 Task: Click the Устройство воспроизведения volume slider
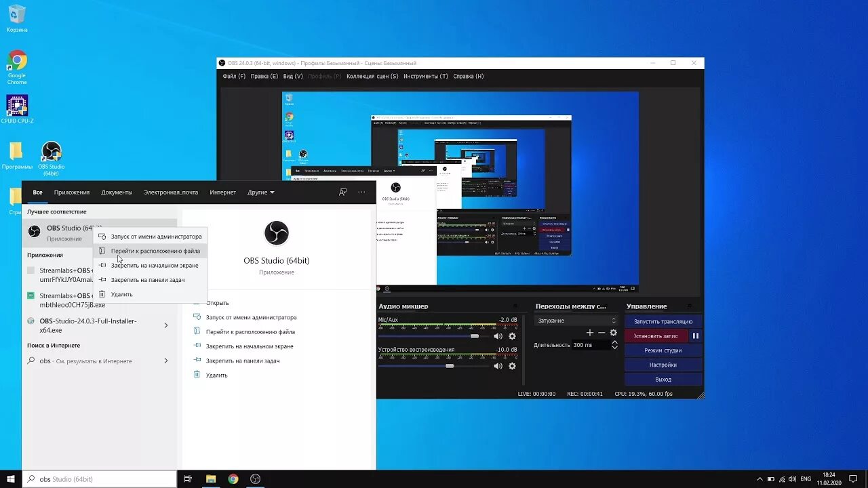(x=433, y=366)
